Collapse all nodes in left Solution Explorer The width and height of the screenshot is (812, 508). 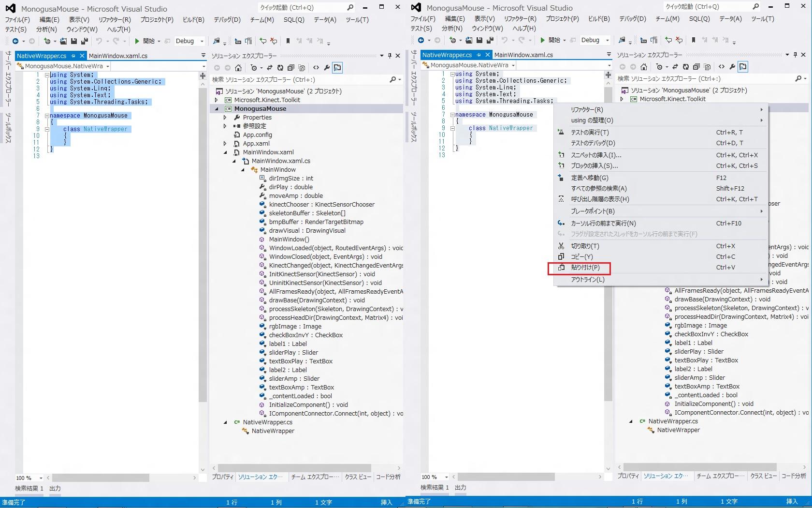click(x=291, y=68)
